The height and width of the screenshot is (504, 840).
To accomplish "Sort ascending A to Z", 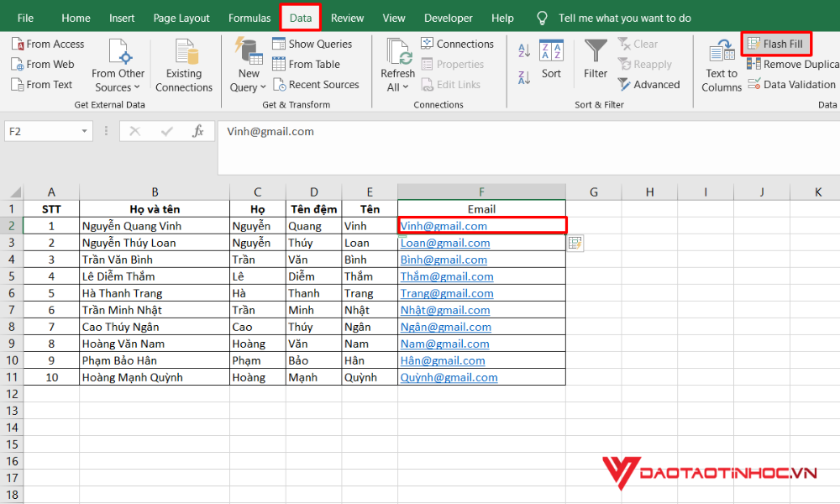I will coord(524,52).
